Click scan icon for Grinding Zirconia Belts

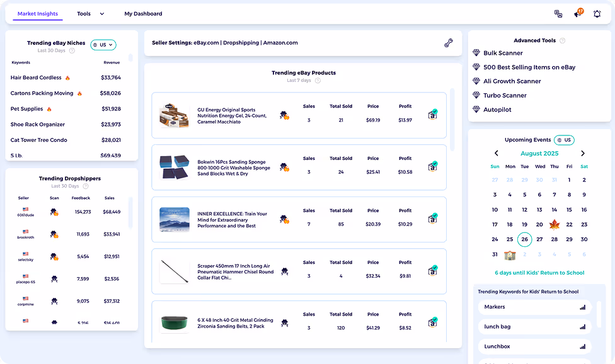pos(285,323)
